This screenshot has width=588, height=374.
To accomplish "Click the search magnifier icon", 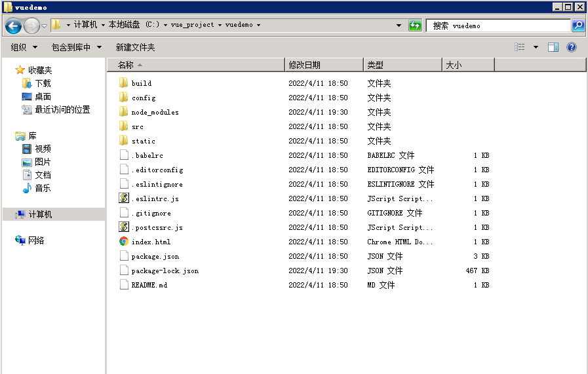I will point(578,26).
